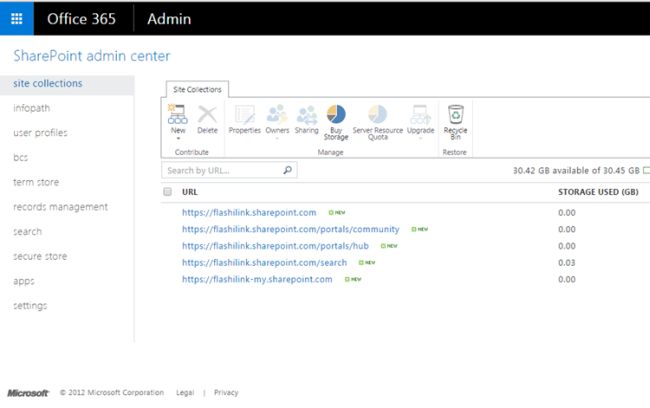Open bcs in the sidebar
The height and width of the screenshot is (408, 650).
pos(20,158)
